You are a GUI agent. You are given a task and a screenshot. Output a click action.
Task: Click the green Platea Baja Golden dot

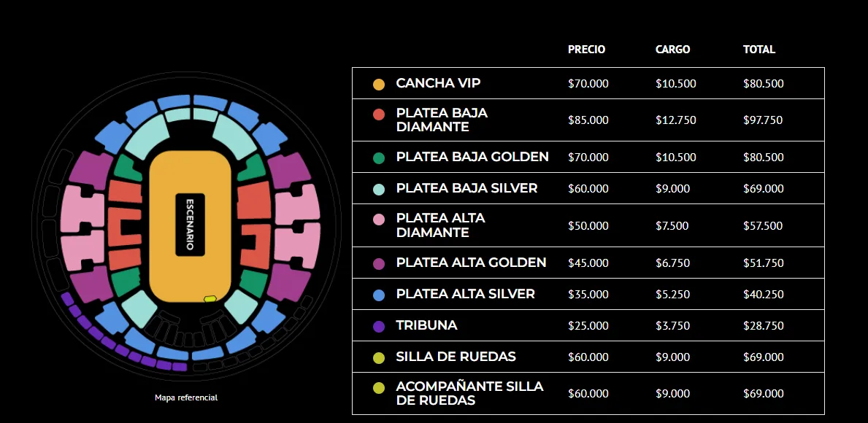[379, 158]
